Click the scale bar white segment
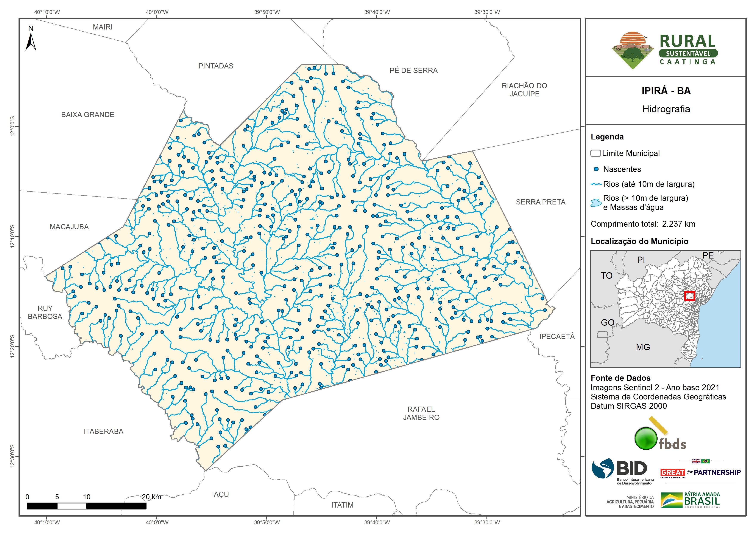Viewport: 756px width, 534px height. pos(72,506)
